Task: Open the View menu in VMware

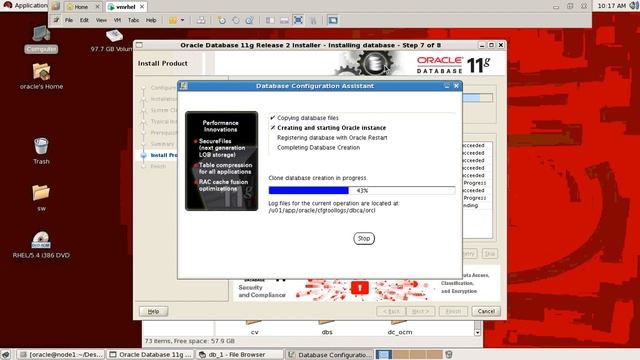Action: coord(101,20)
